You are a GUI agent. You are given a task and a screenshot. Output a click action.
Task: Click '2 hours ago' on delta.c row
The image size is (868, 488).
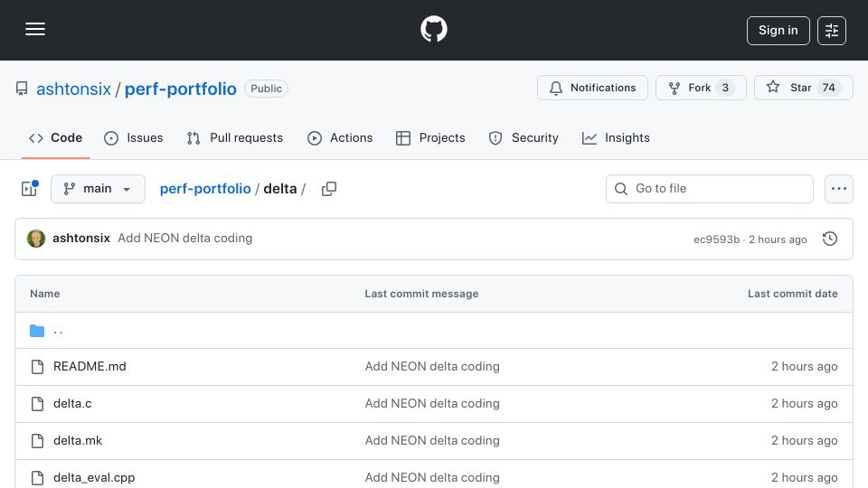tap(805, 403)
